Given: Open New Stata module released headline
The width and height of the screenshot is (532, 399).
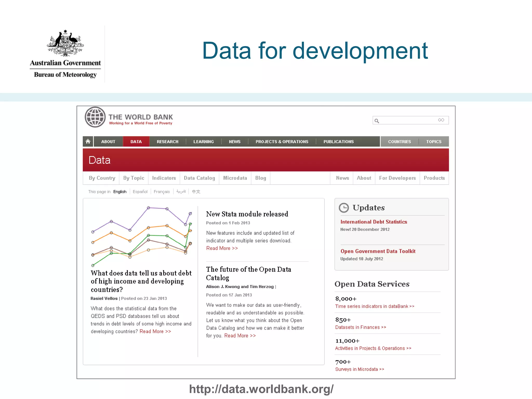Looking at the screenshot, I should pos(247,214).
